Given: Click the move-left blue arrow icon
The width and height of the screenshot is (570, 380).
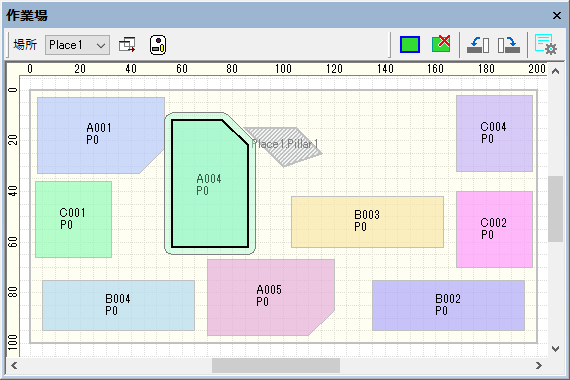Looking at the screenshot, I should 478,45.
